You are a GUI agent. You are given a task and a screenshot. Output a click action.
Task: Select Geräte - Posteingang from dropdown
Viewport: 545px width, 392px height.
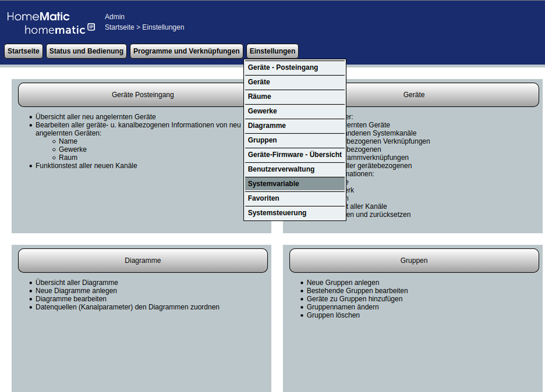[295, 68]
